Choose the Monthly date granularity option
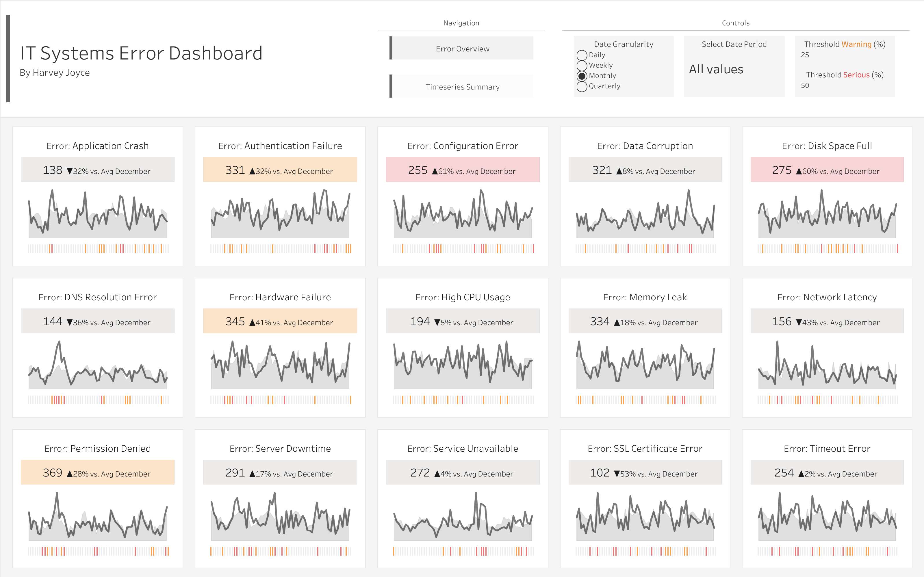Screen dimensions: 924x577 click(582, 76)
